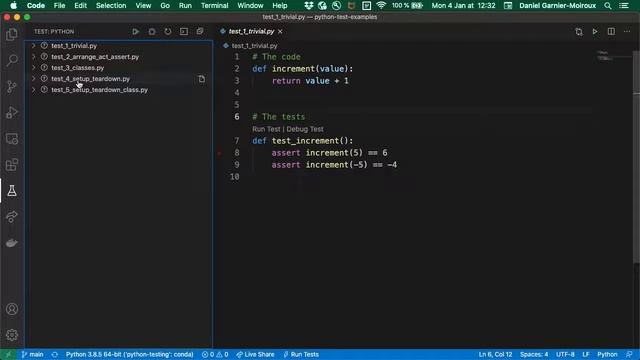This screenshot has height=360, width=640.
Task: Open the Go menu
Action: (x=165, y=6)
